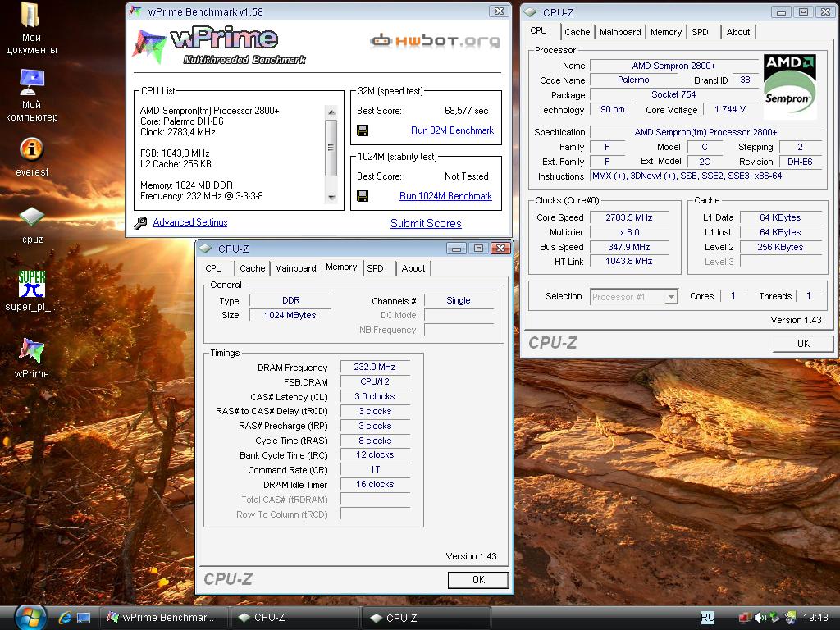Click the Package value Socket 754

tap(673, 94)
